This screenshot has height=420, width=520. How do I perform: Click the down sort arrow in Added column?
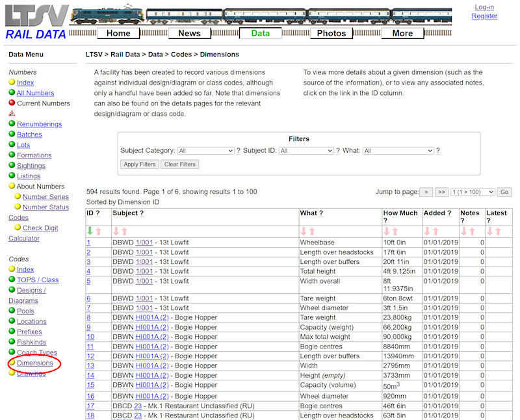[x=428, y=231]
